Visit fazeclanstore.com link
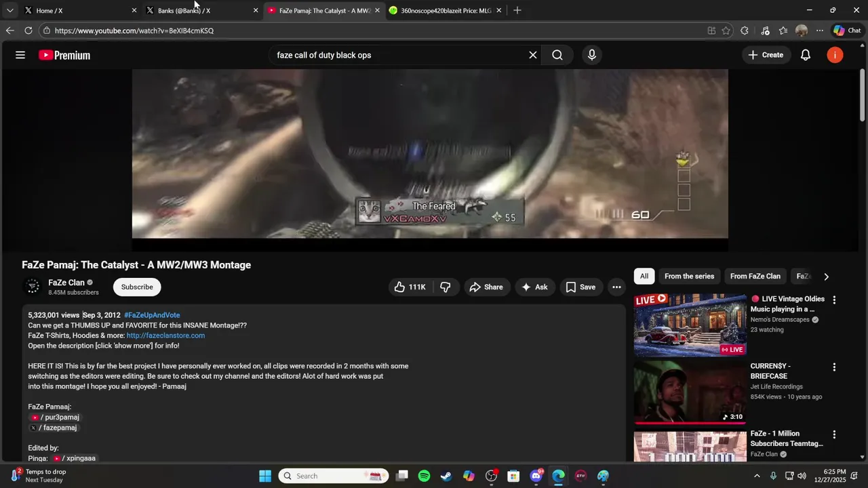The width and height of the screenshot is (868, 488). click(165, 335)
